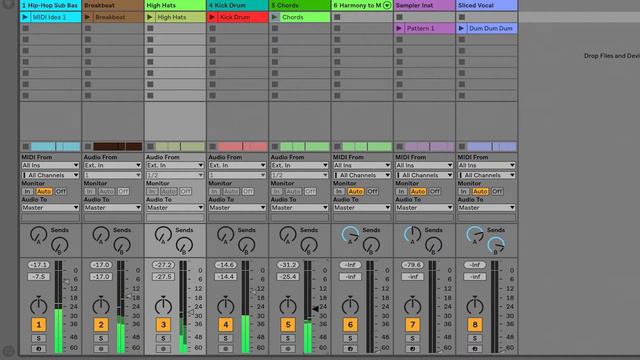This screenshot has height=360, width=640.
Task: Click volume fader handle on Chords track
Action: 316,309
